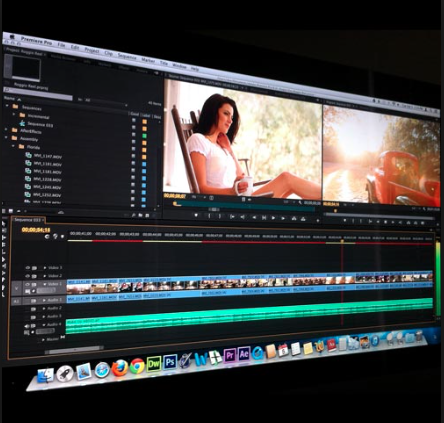This screenshot has width=444, height=423.
Task: Expand the Master track triangle
Action: tap(43, 340)
